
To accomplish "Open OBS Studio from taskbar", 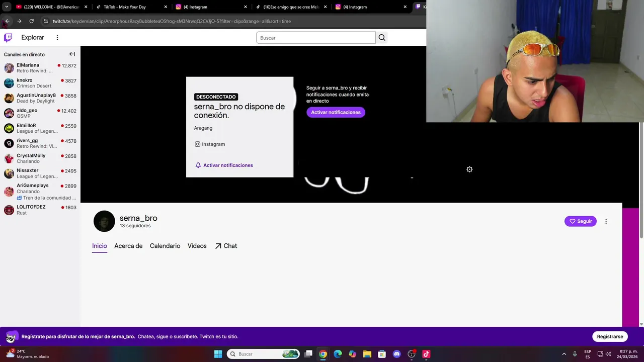I will click(x=412, y=354).
